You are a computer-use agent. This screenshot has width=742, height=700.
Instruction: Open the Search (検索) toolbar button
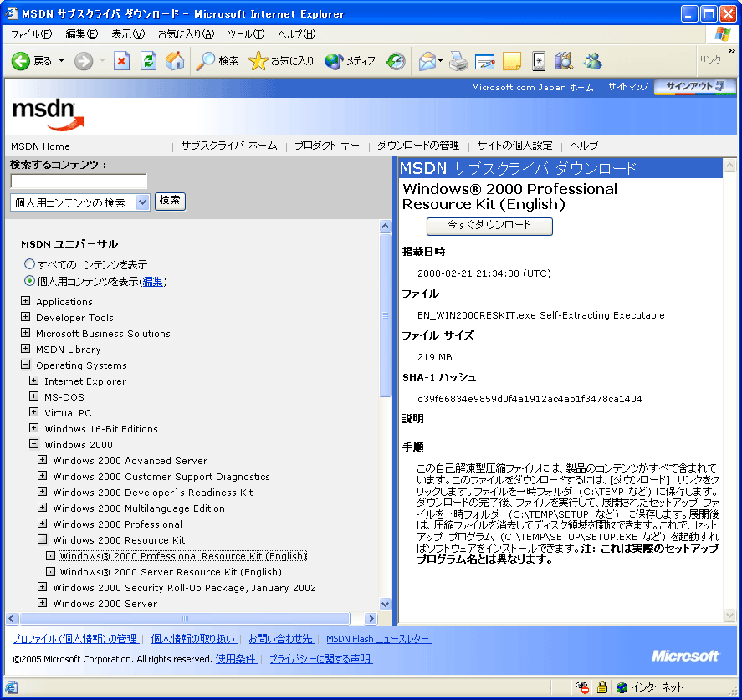(x=217, y=61)
